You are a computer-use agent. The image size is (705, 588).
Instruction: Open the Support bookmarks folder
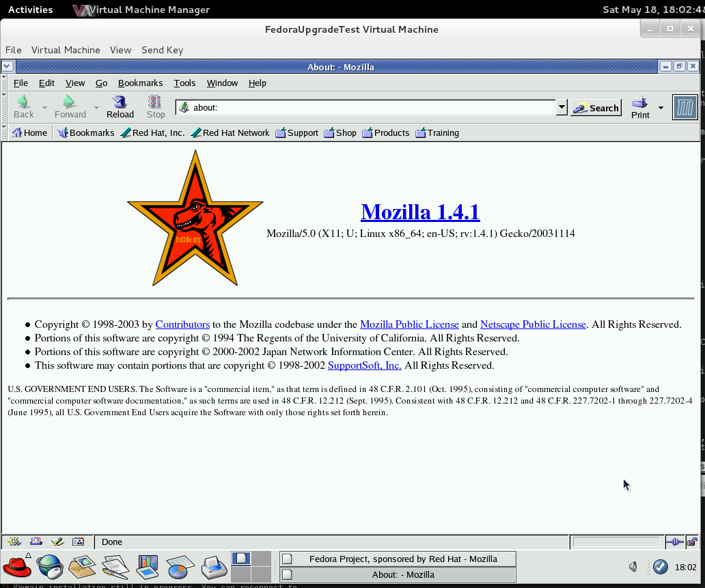point(296,132)
